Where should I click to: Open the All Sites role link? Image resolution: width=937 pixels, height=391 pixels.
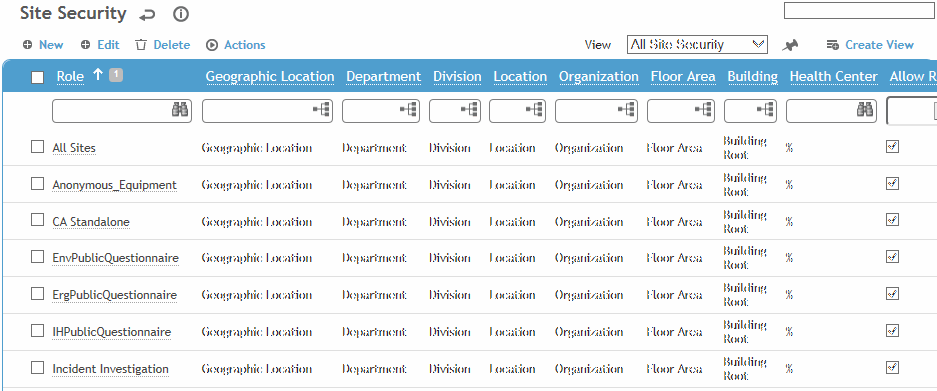(x=74, y=148)
